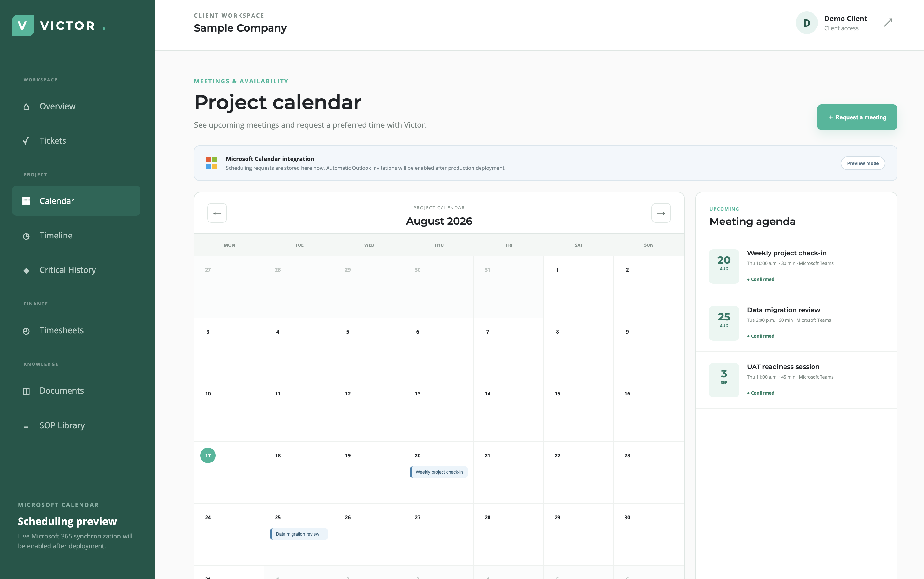The image size is (924, 579).
Task: Select August 18 on the calendar
Action: click(299, 473)
